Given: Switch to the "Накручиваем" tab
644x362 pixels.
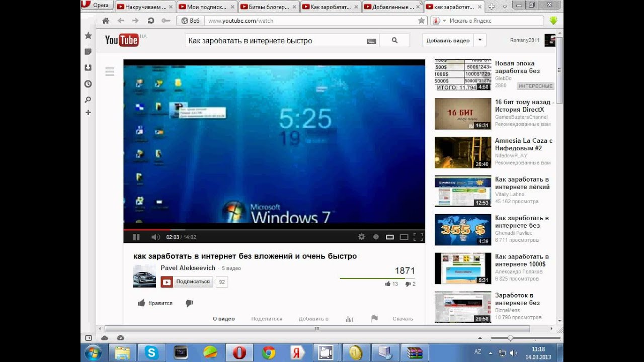Looking at the screenshot, I should pyautogui.click(x=145, y=7).
